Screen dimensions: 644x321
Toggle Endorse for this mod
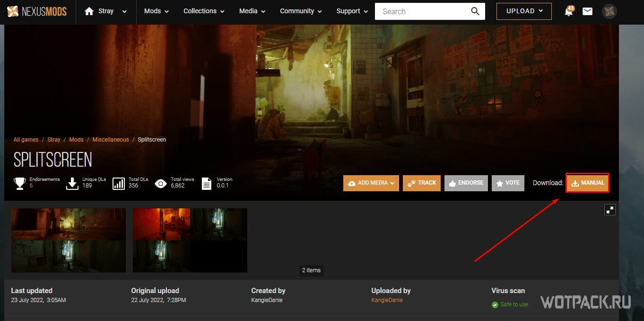[466, 183]
